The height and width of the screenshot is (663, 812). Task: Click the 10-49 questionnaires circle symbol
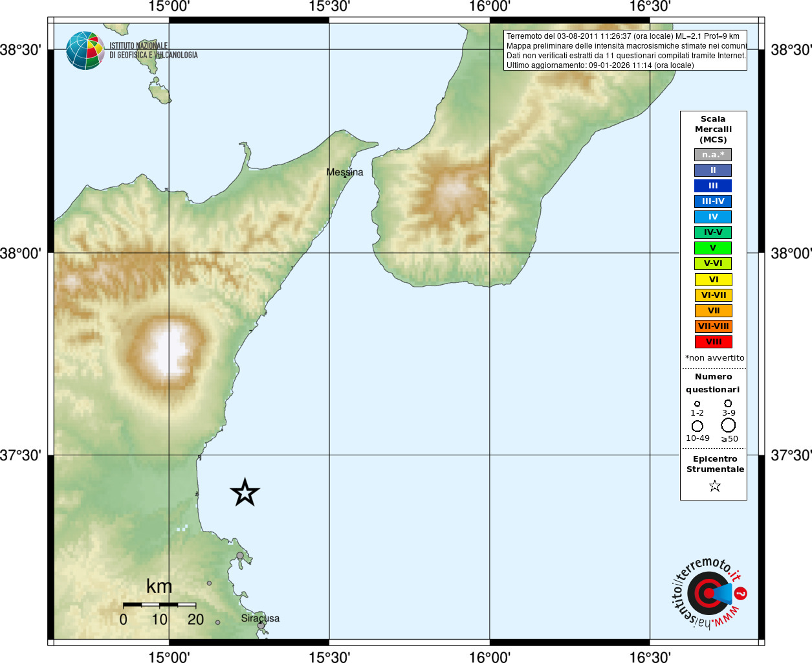tap(697, 426)
